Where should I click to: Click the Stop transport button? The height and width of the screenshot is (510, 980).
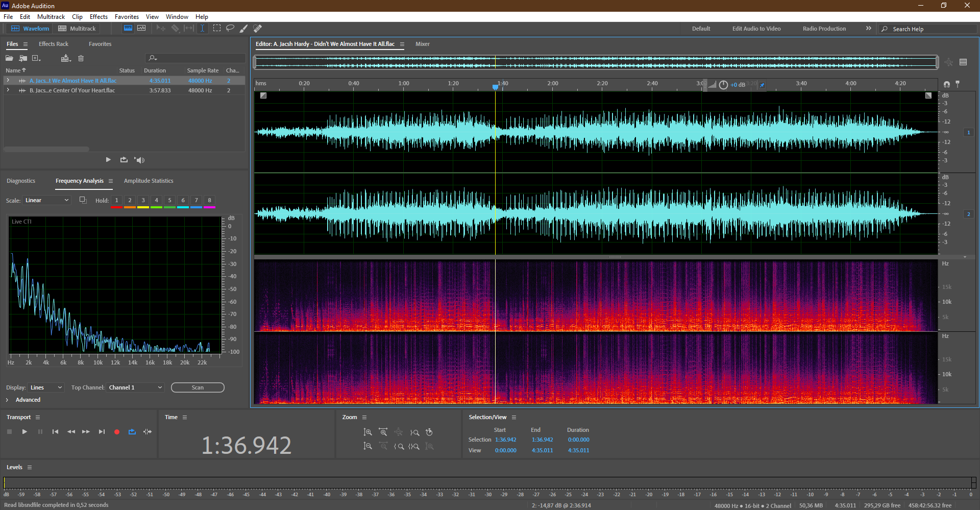tap(9, 432)
